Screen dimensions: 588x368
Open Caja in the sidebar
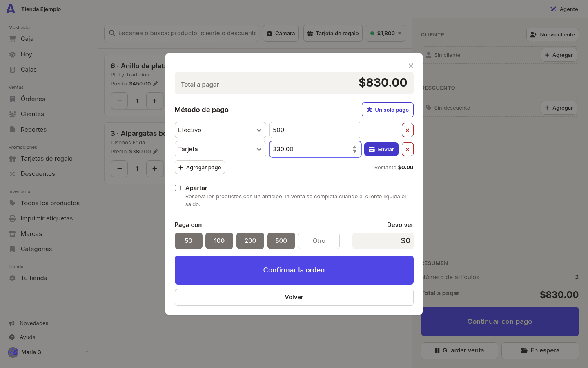(49, 39)
